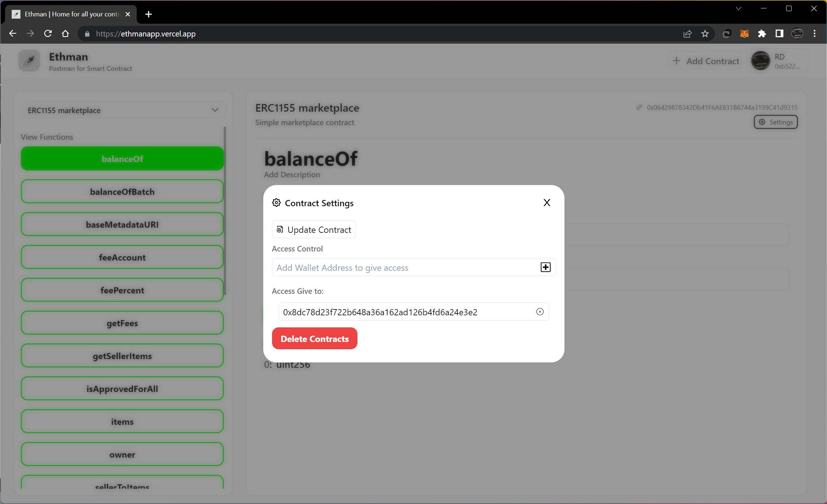Select the getFees view function

(x=122, y=322)
